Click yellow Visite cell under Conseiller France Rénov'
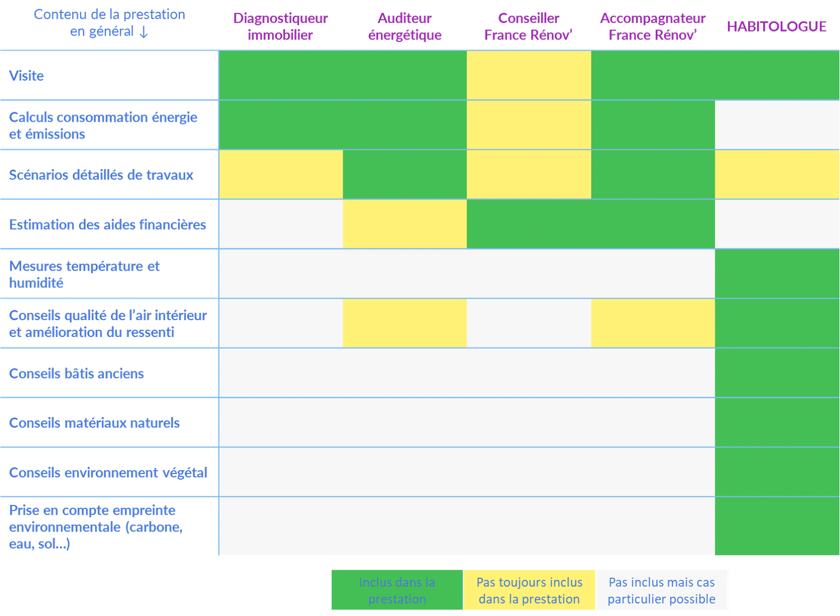840x616 pixels. tap(529, 76)
